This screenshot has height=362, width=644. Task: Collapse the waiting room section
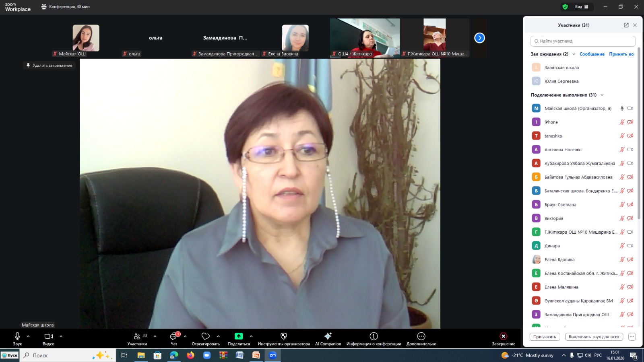pyautogui.click(x=574, y=54)
